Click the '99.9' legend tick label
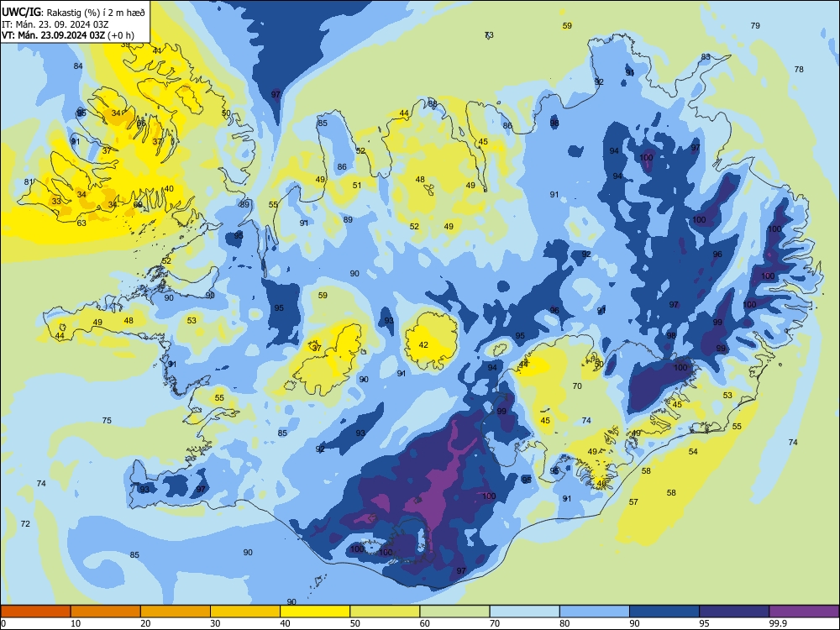Image resolution: width=840 pixels, height=630 pixels. pyautogui.click(x=777, y=623)
